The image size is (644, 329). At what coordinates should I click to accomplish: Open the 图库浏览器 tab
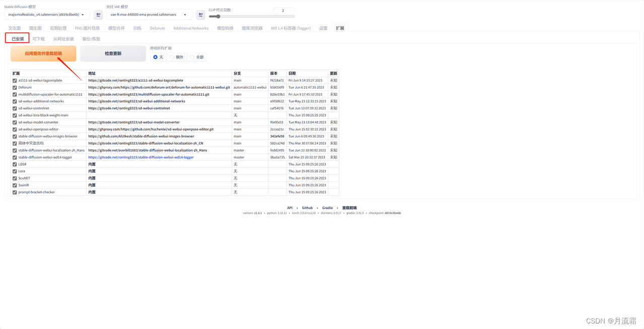(252, 28)
